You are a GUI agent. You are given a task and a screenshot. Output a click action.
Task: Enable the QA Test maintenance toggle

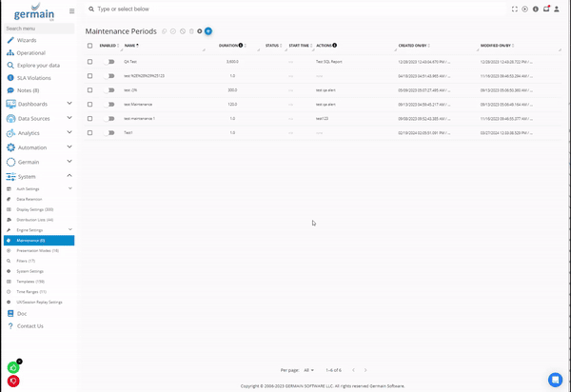click(110, 61)
